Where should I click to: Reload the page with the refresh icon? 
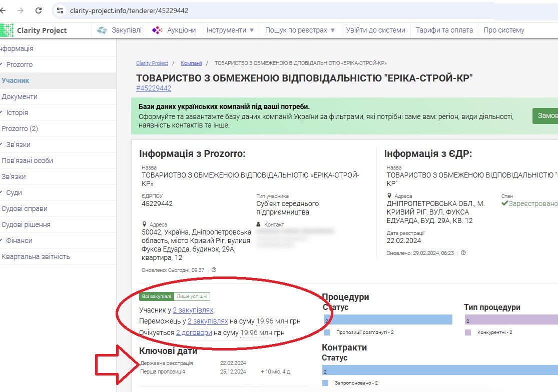[x=39, y=10]
